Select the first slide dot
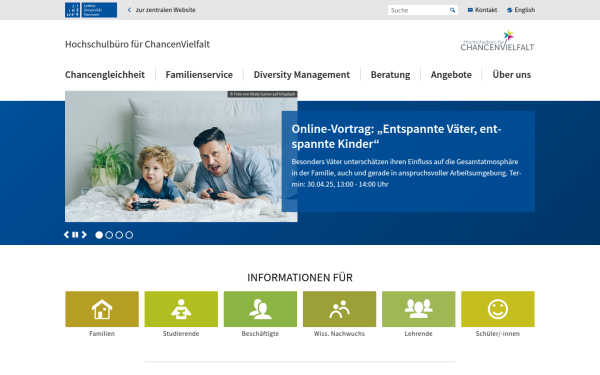 [x=99, y=235]
